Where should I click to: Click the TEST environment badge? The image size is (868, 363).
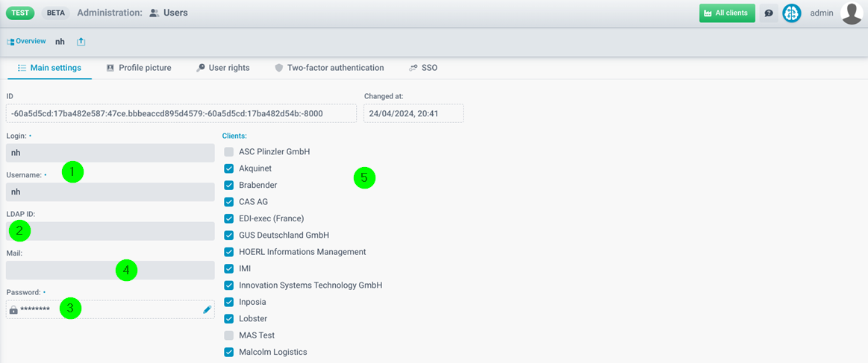point(20,13)
